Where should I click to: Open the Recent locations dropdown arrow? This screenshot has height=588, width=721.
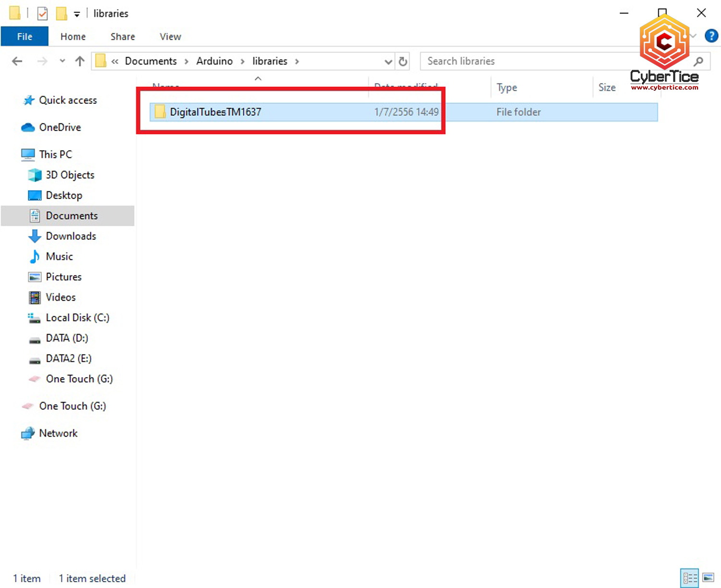(62, 61)
